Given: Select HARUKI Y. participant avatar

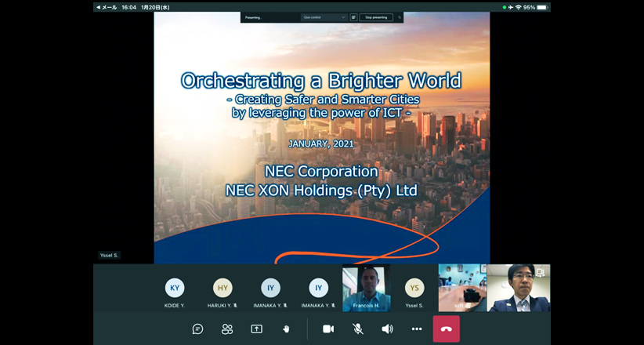Looking at the screenshot, I should click(223, 288).
